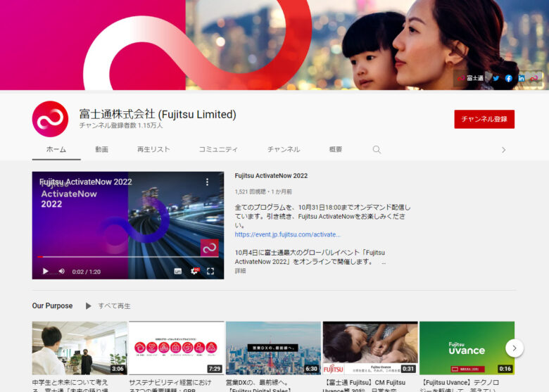This screenshot has width=549, height=392.
Task: Open the 【Fujitsu Uvance】テクノロ video title
Action: (460, 386)
